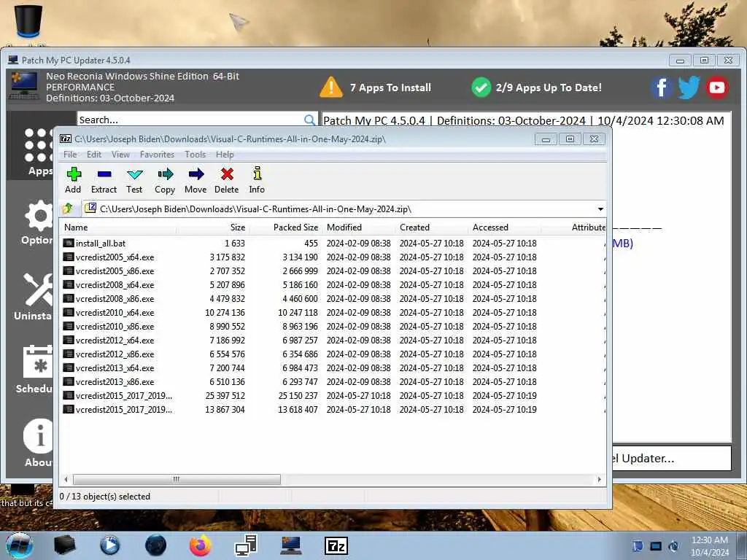Click the volume icon in system tray

click(x=673, y=546)
